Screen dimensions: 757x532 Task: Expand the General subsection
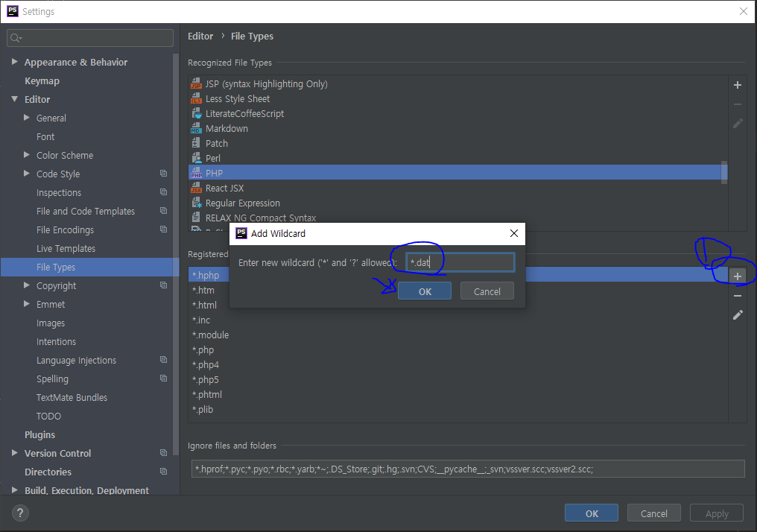[x=27, y=117]
